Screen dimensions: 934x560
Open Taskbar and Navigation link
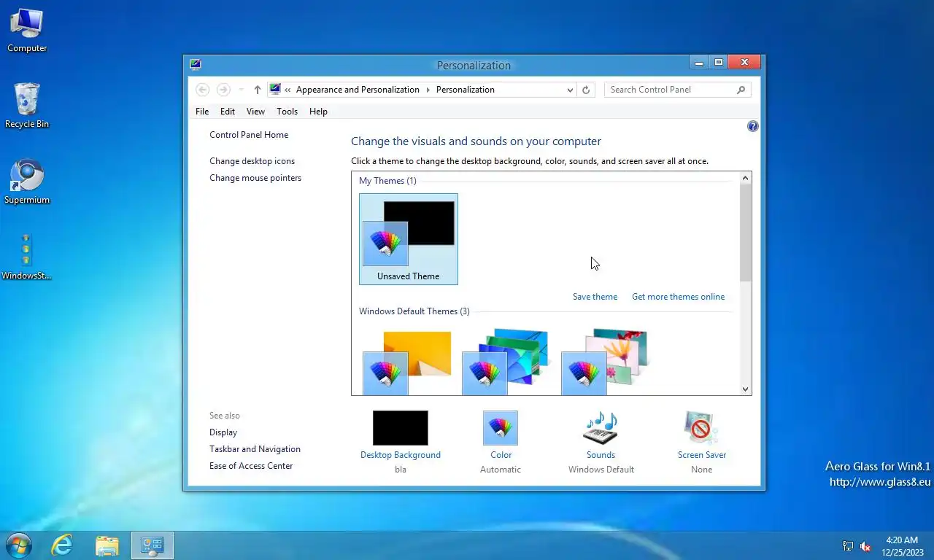pos(255,449)
